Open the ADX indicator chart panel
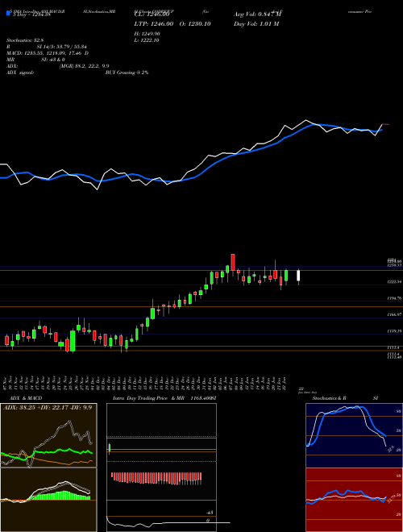 pos(48,435)
